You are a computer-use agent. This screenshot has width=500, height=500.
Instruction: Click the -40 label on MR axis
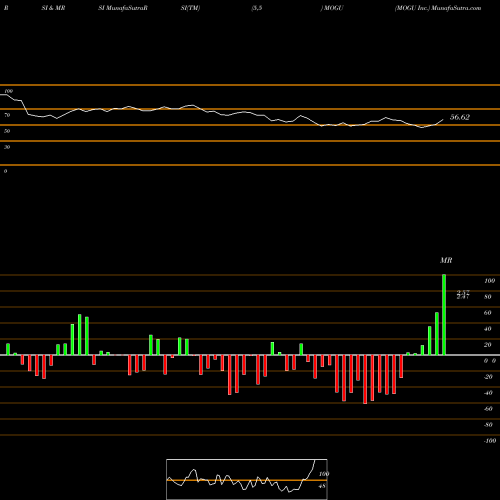coord(488,393)
